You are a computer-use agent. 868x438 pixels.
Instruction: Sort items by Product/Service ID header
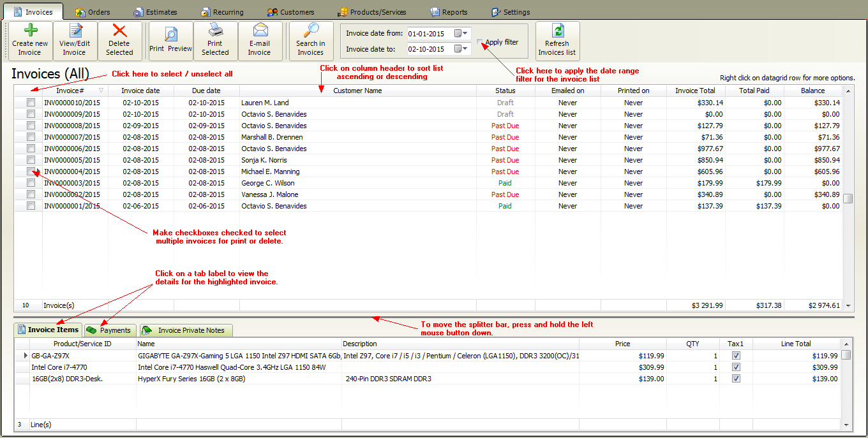82,344
